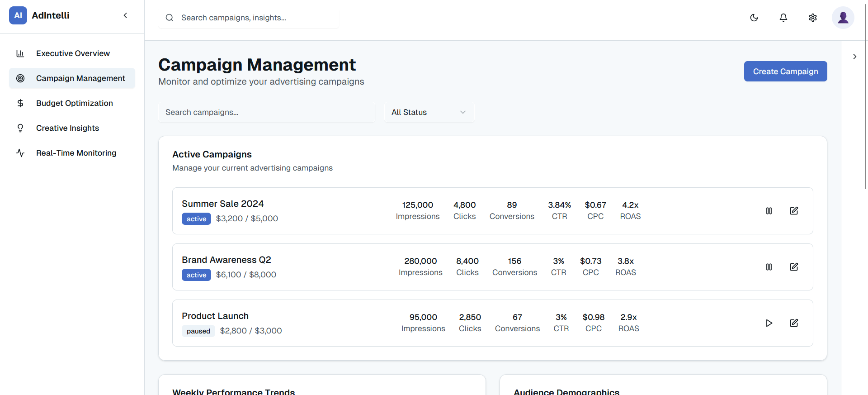Click the AdIntelli AI logo icon

point(18,15)
